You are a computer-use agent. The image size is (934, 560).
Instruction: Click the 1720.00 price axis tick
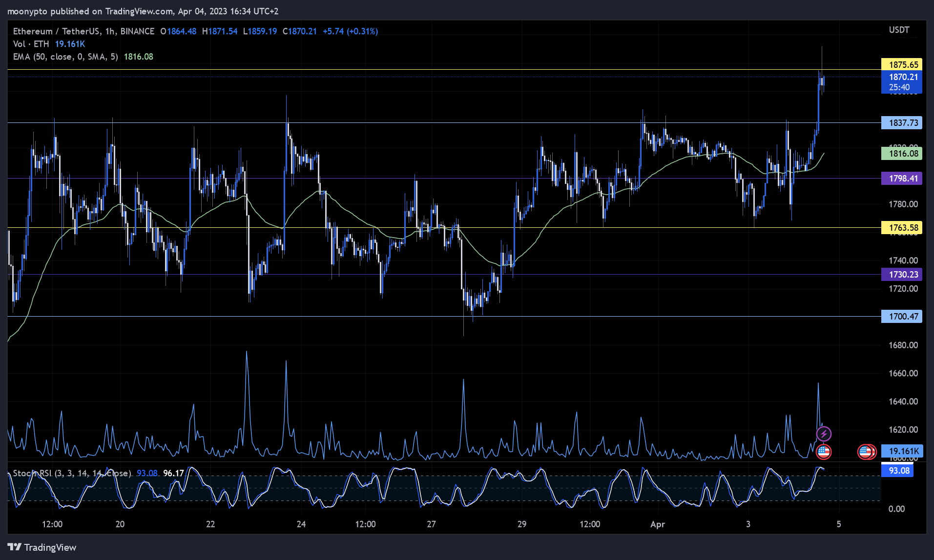pyautogui.click(x=903, y=289)
